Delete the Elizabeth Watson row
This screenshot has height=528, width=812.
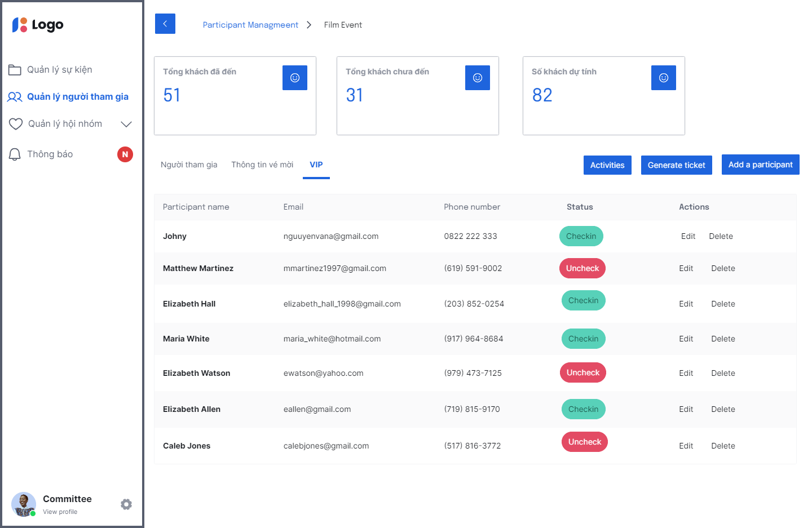pyautogui.click(x=723, y=373)
